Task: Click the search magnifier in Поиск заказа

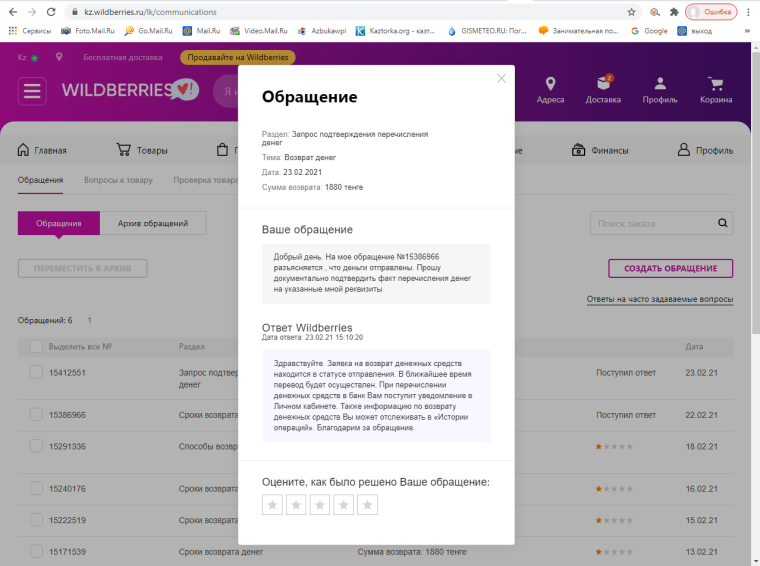Action: click(x=722, y=223)
